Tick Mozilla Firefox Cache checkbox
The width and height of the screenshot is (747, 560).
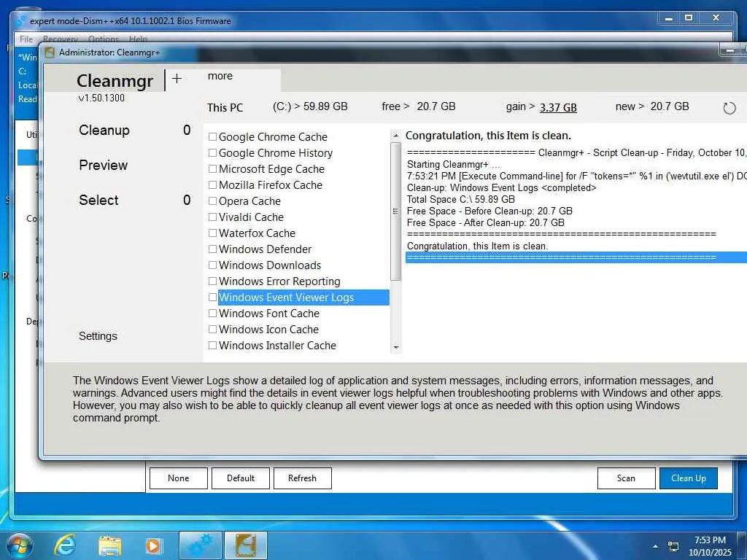[212, 184]
